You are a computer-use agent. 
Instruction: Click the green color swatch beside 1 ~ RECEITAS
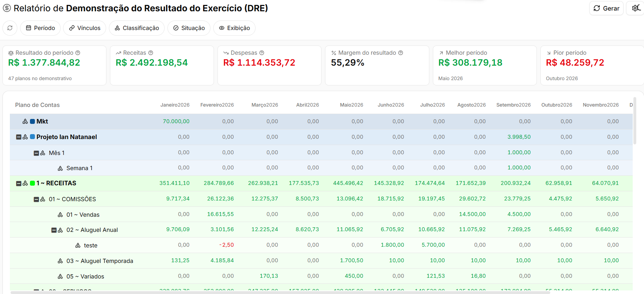[32, 183]
